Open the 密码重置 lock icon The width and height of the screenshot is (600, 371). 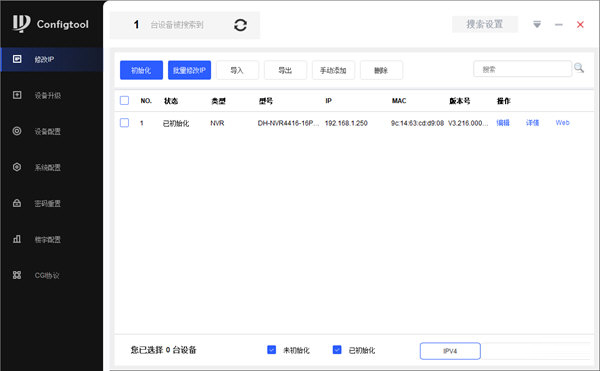tap(17, 203)
